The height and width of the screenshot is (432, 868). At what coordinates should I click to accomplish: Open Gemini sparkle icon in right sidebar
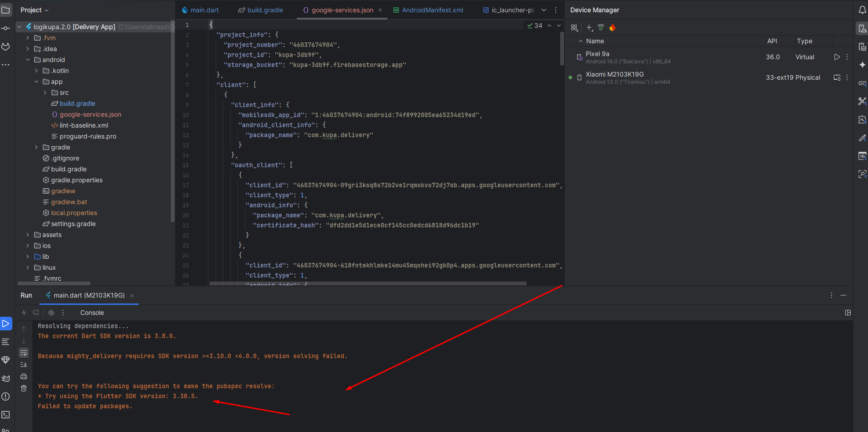pos(862,65)
